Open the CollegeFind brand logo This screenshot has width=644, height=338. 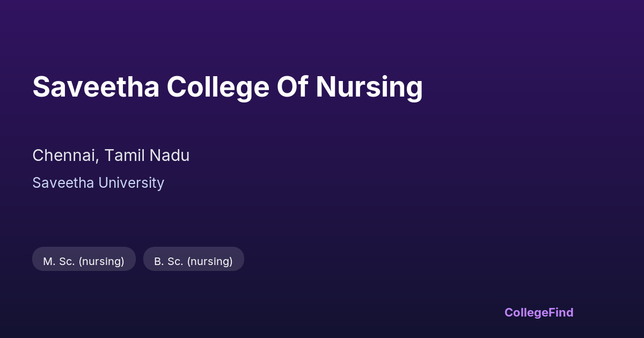(539, 312)
